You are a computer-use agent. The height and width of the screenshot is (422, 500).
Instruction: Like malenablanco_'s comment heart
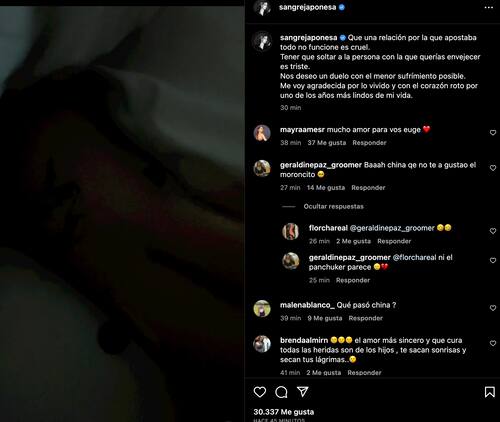pos(493,308)
